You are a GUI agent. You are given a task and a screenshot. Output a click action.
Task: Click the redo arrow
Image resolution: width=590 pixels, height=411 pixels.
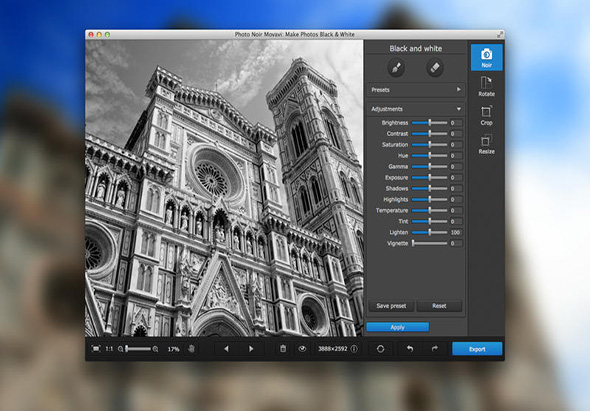tap(435, 349)
